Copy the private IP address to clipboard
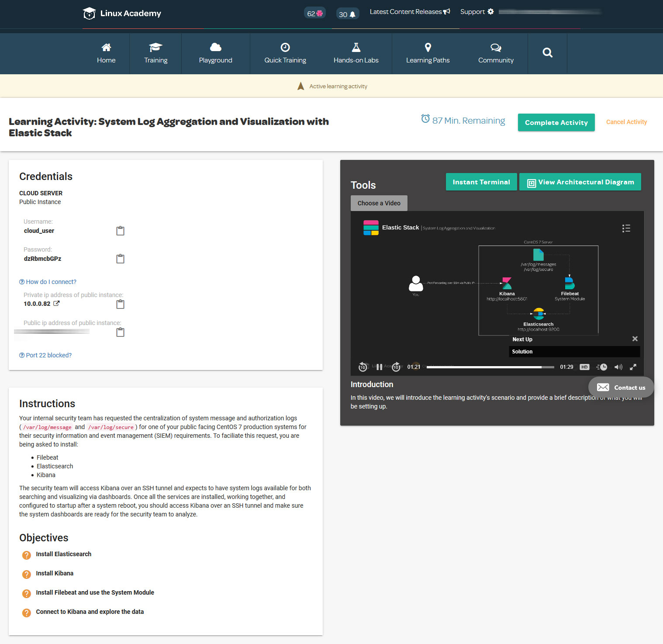663x644 pixels. [x=120, y=304]
